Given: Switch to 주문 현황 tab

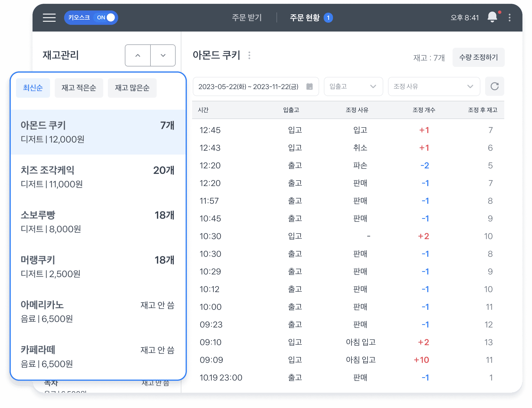Looking at the screenshot, I should [305, 17].
